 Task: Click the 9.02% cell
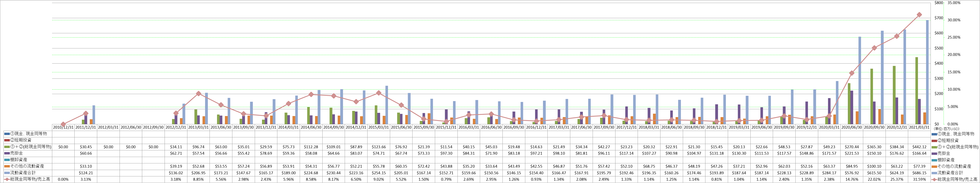379,179
